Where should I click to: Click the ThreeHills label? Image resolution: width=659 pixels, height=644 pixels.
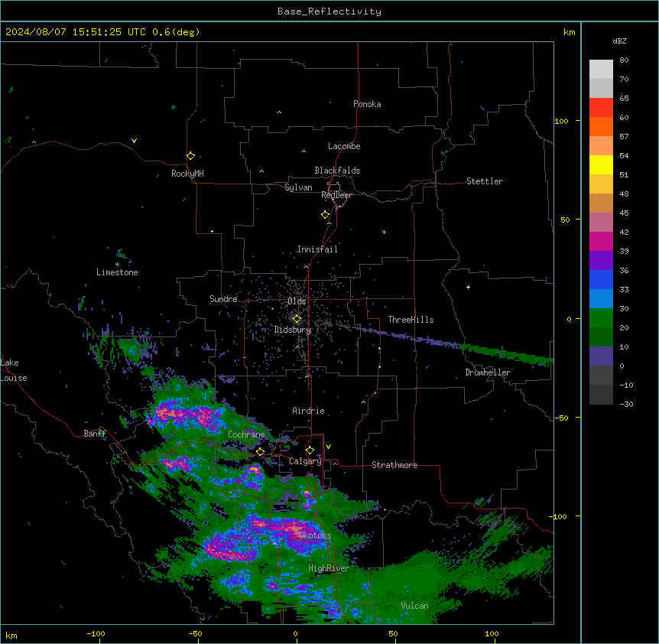(x=411, y=320)
